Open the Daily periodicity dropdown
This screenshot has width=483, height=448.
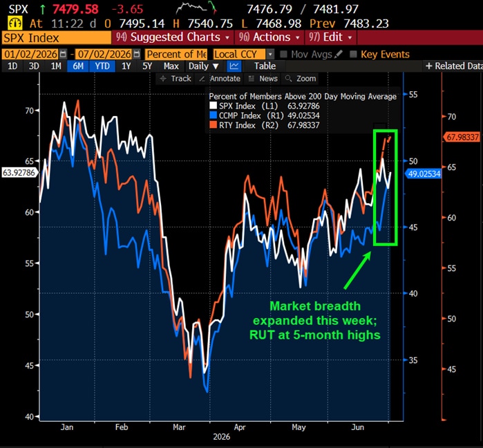[x=203, y=66]
